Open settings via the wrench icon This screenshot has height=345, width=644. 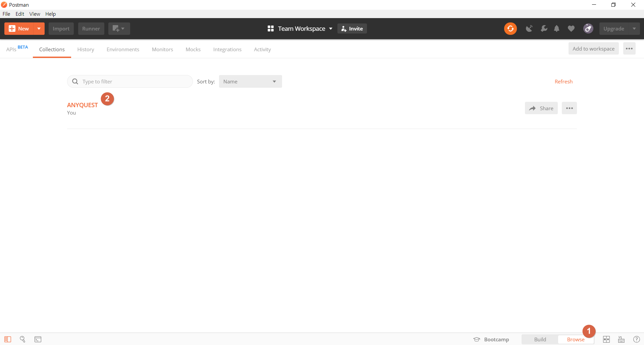tap(544, 29)
